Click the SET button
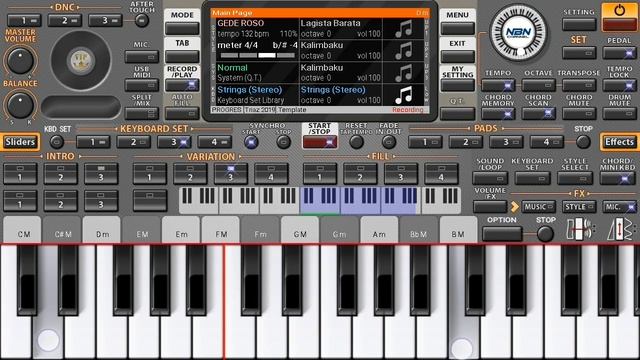640x360 pixels. coord(579,53)
